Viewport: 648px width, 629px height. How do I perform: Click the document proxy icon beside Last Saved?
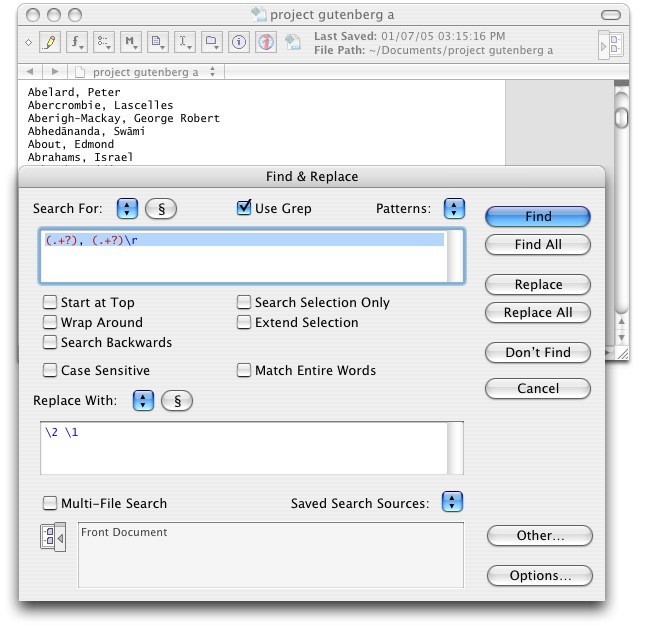[x=293, y=42]
